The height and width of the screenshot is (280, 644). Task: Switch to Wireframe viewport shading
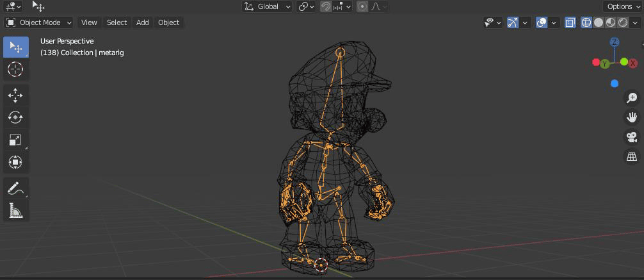tap(586, 22)
